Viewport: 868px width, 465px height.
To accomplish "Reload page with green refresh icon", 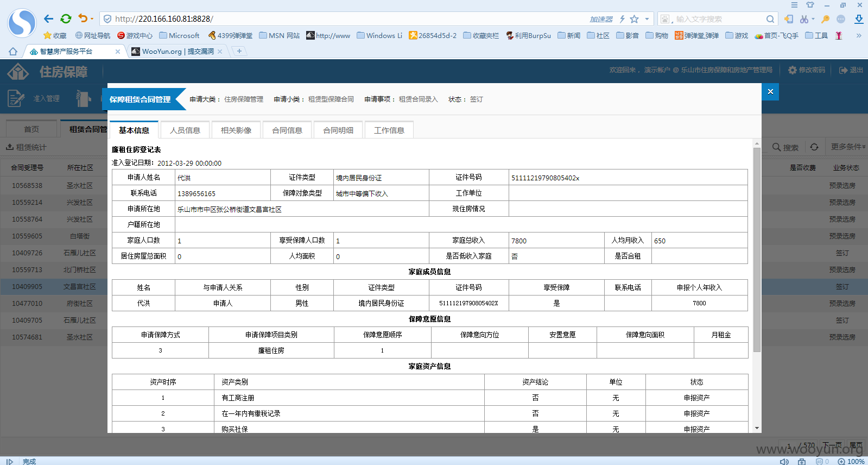I will point(66,18).
